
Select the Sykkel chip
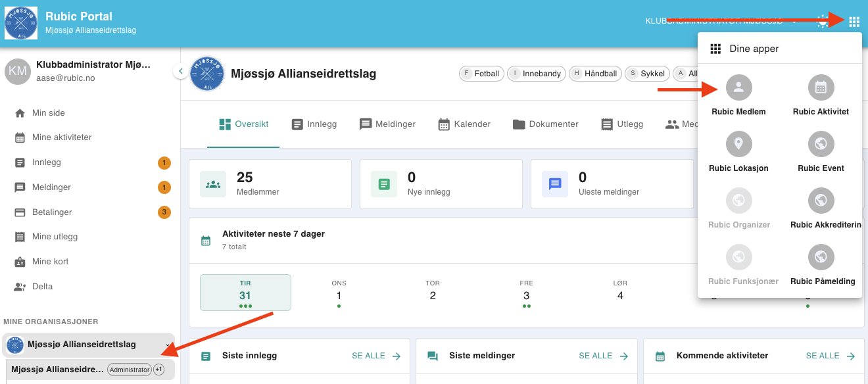click(x=647, y=74)
